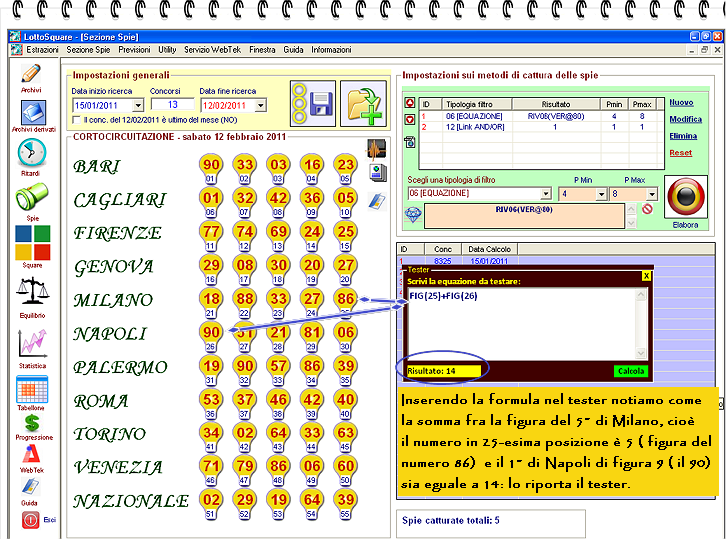Run Elabora with the red round button

point(686,196)
